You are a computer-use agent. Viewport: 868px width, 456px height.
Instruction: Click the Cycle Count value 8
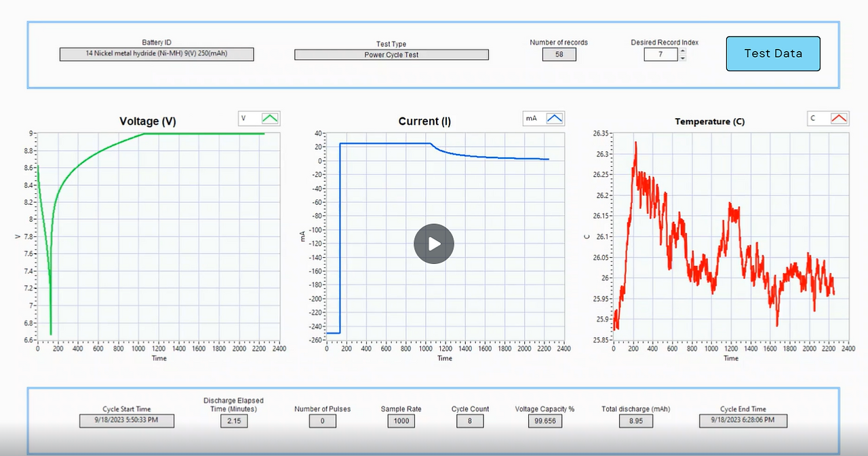[470, 421]
